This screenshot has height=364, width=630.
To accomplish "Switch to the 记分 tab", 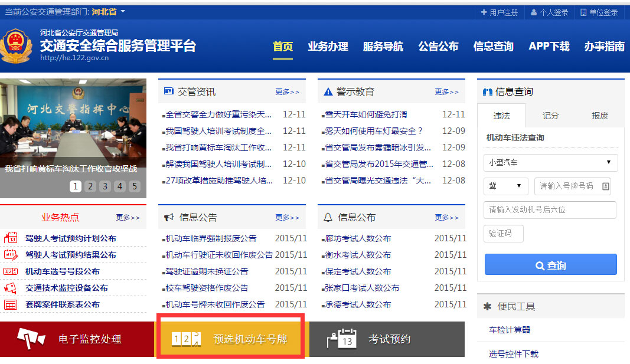I will (x=550, y=116).
